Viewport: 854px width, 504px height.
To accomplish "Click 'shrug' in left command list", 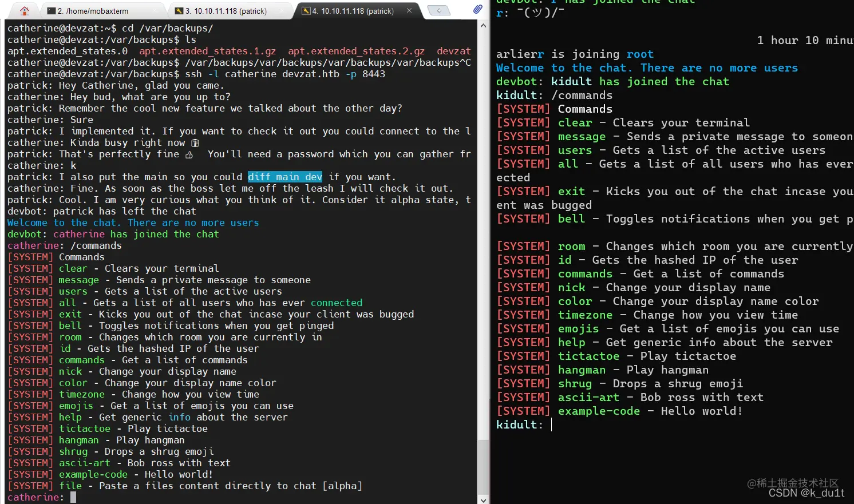I will point(73,451).
